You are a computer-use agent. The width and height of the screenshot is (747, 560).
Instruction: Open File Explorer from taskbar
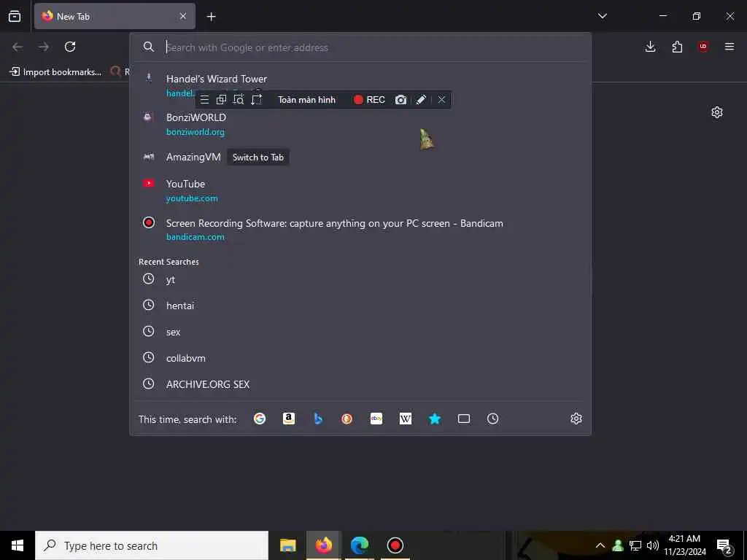pyautogui.click(x=287, y=545)
